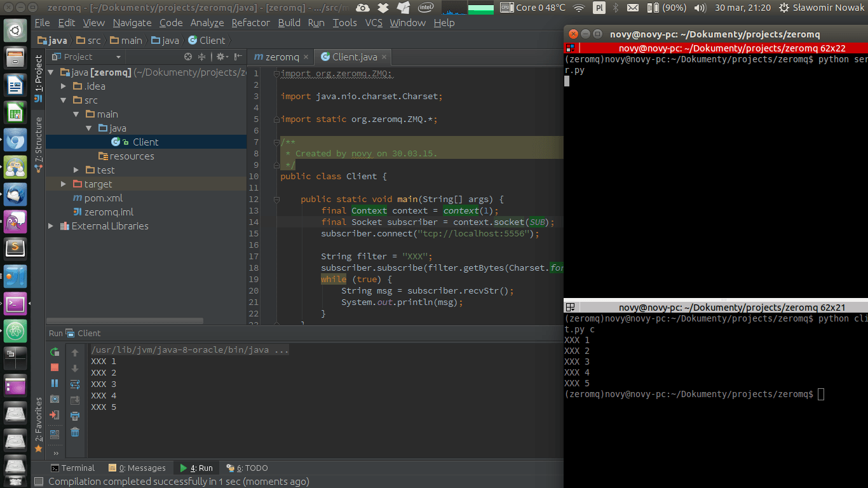This screenshot has width=868, height=488.
Task: Close the zeromq editor tab
Action: 306,57
